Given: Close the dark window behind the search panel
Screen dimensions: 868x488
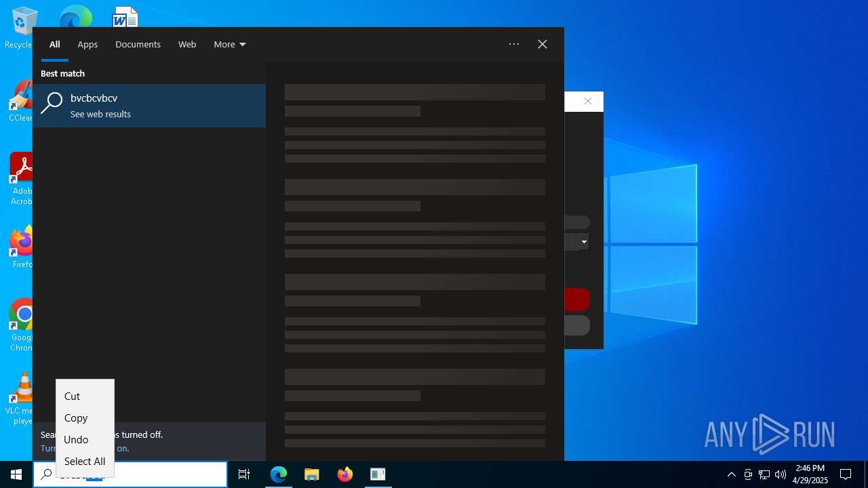Looking at the screenshot, I should 588,101.
